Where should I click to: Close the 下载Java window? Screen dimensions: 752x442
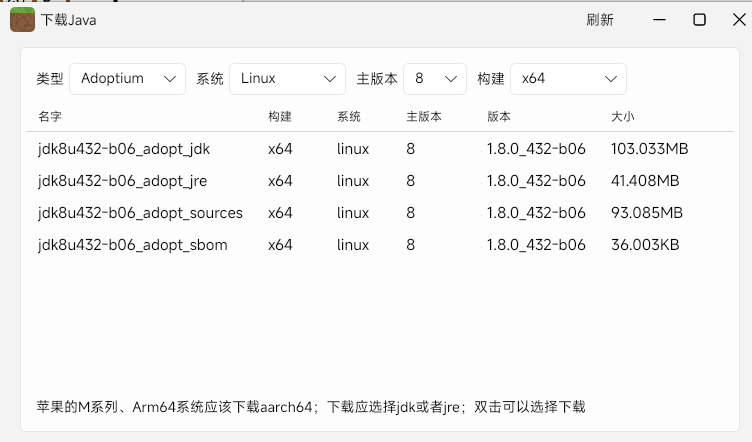tap(739, 20)
